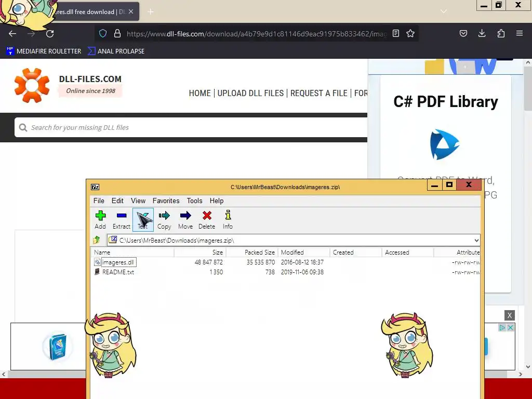
Task: Click the site padlock icon in address bar
Action: (117, 34)
